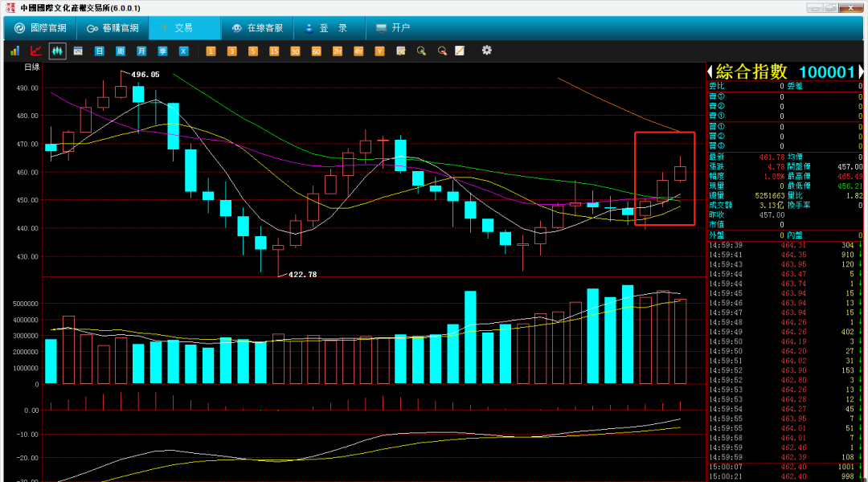
Task: Click the 登录 tab
Action: pos(330,28)
